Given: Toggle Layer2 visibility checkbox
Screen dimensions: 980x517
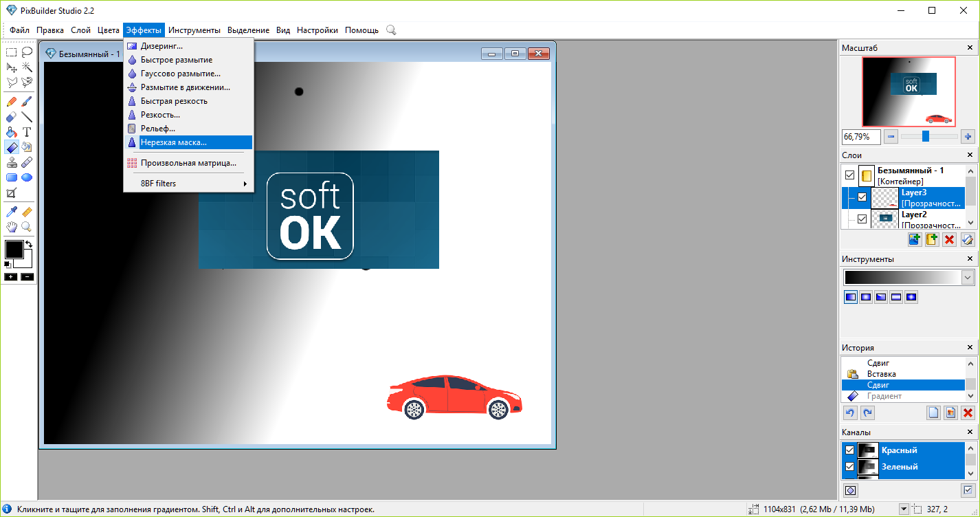Looking at the screenshot, I should click(x=862, y=219).
